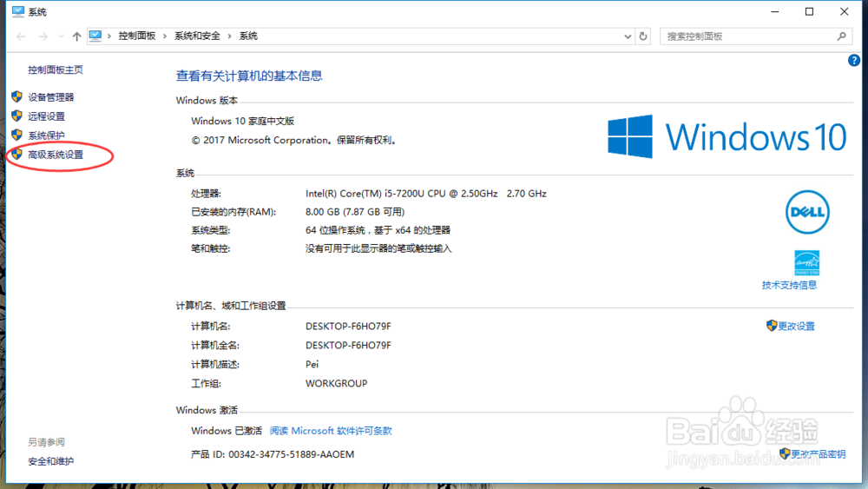Screen dimensions: 868x489
Task: Select 系统 breadcrumb in address bar
Action: tap(248, 36)
